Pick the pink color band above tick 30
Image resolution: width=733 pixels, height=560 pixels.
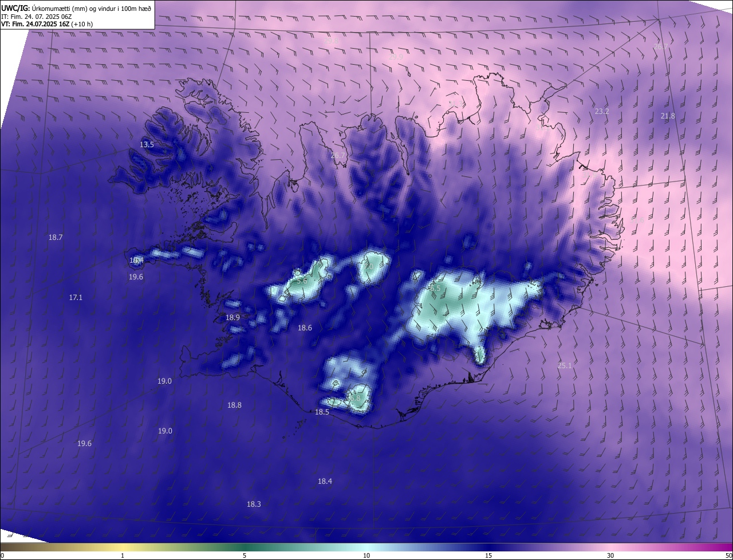click(x=610, y=547)
